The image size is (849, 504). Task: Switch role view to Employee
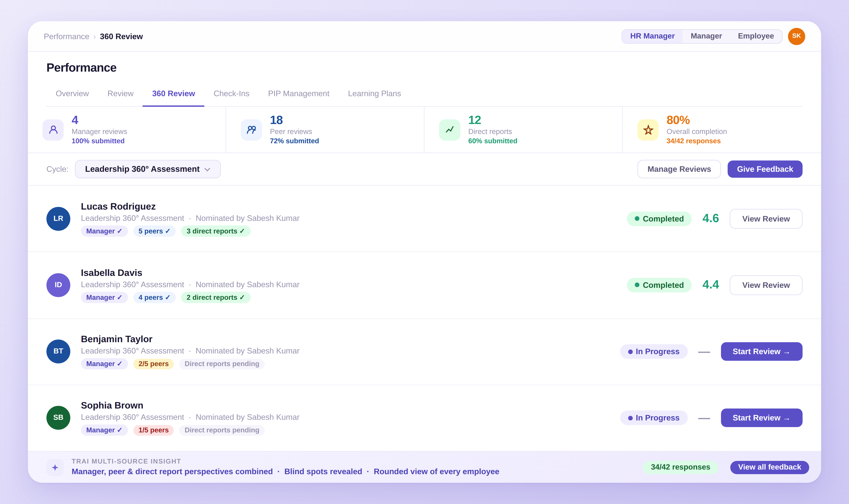(x=756, y=36)
